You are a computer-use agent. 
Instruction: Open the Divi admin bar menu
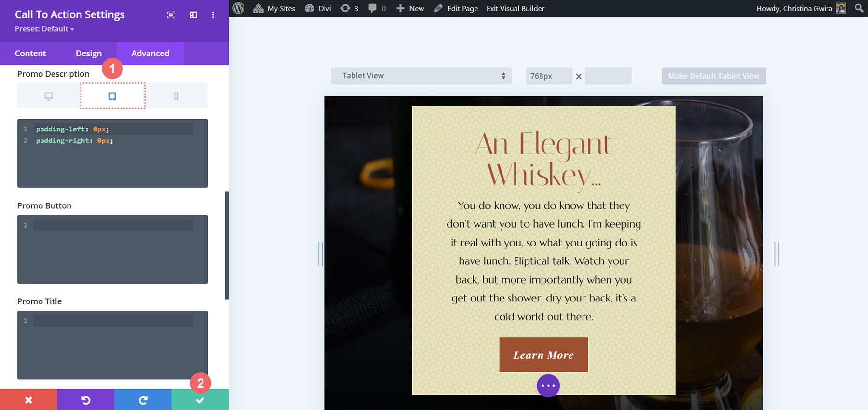point(318,8)
